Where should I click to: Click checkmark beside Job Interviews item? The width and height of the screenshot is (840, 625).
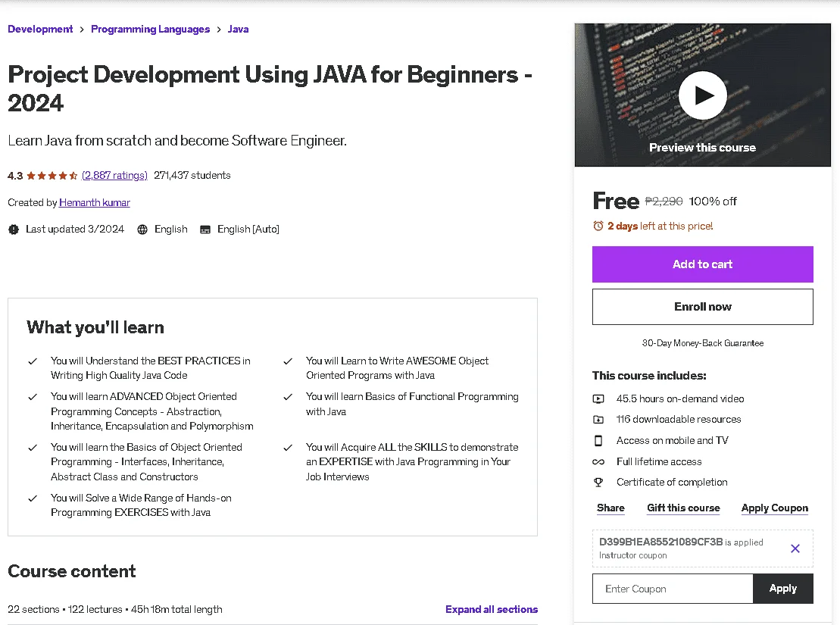click(288, 448)
